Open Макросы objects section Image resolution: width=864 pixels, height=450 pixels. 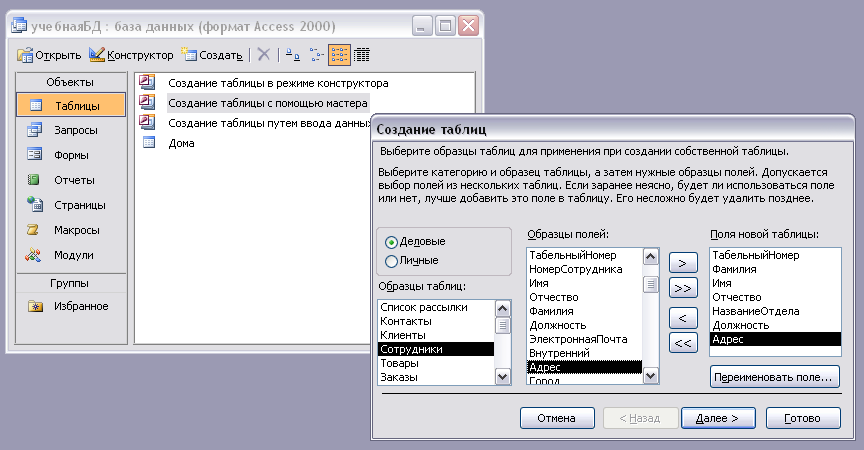pyautogui.click(x=71, y=230)
